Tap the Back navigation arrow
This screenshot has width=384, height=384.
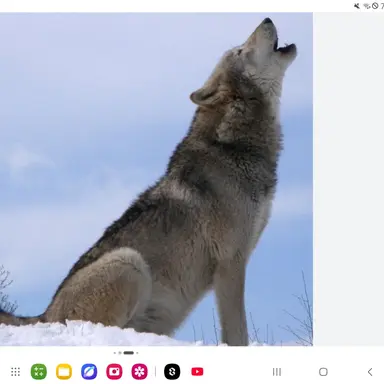tap(370, 372)
